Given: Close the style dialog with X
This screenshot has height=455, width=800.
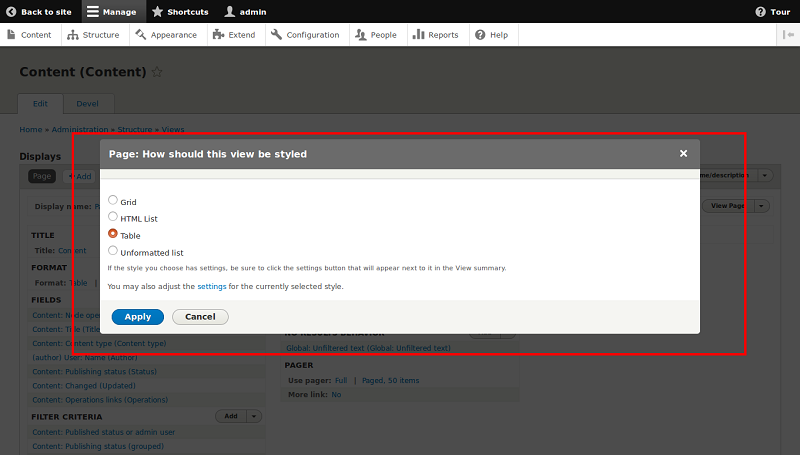Looking at the screenshot, I should coord(683,154).
